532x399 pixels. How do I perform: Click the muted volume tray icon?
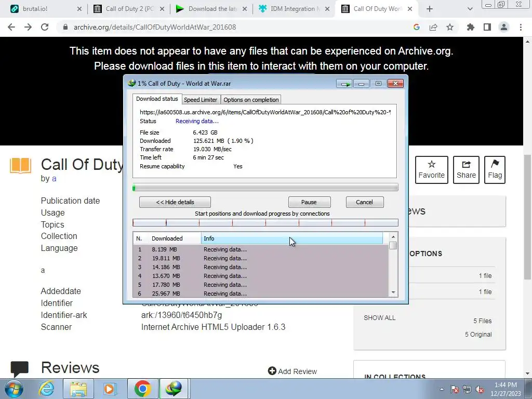480,389
